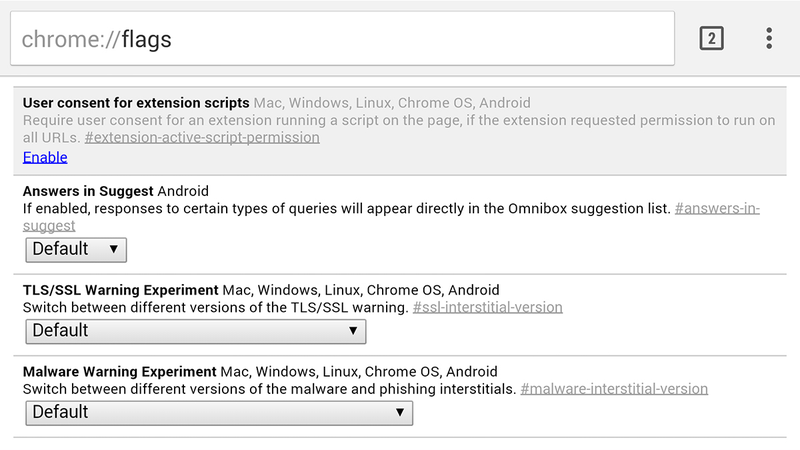Viewport: 800px width, 450px height.
Task: Click the extension consent description text
Action: pos(399,129)
